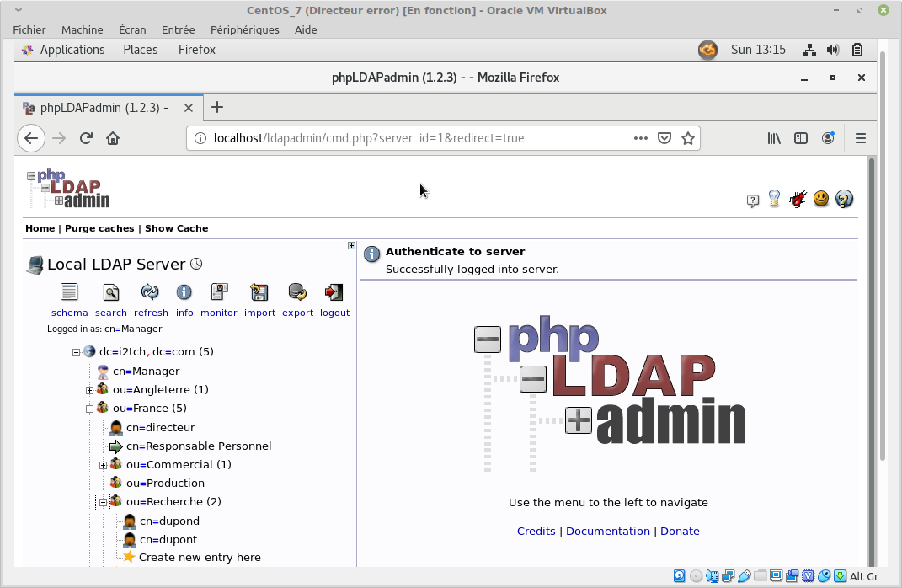Click Purge caches

point(99,228)
